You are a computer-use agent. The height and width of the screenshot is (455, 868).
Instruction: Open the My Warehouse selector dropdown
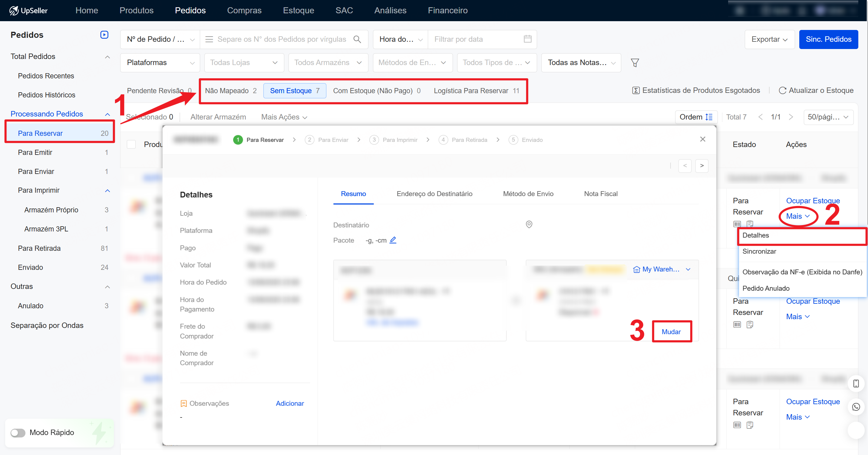[x=662, y=269]
